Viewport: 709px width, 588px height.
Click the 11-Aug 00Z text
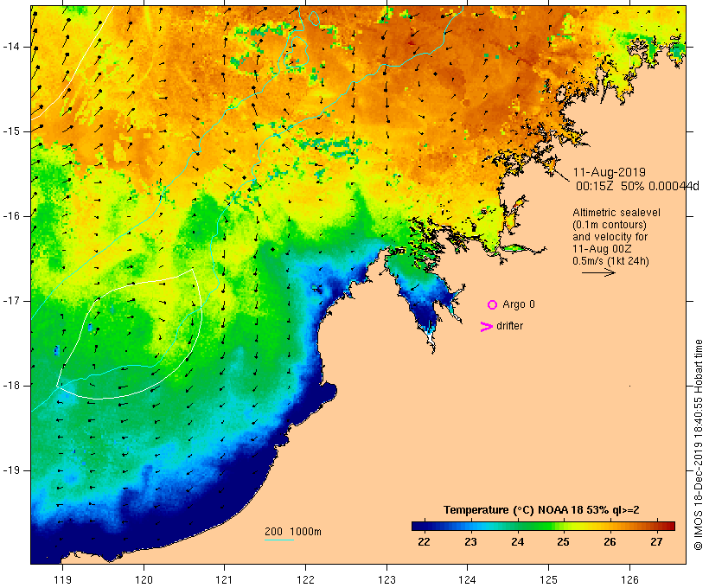click(602, 249)
